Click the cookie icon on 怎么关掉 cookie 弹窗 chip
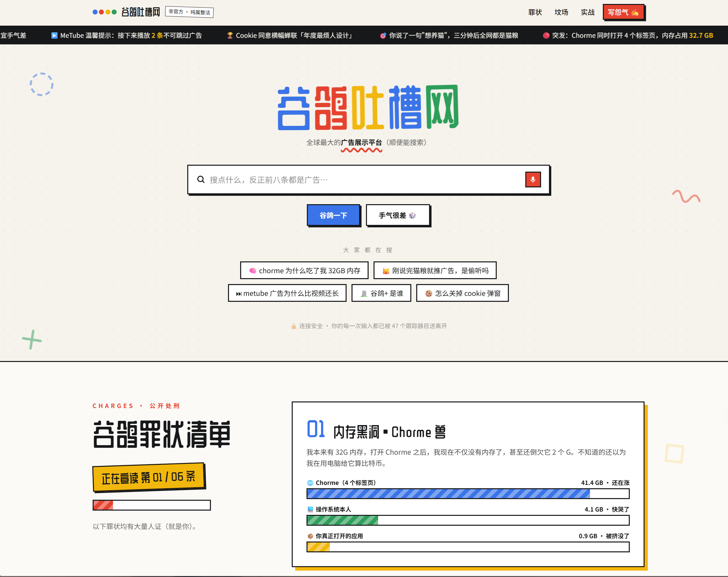The width and height of the screenshot is (728, 577). (429, 294)
